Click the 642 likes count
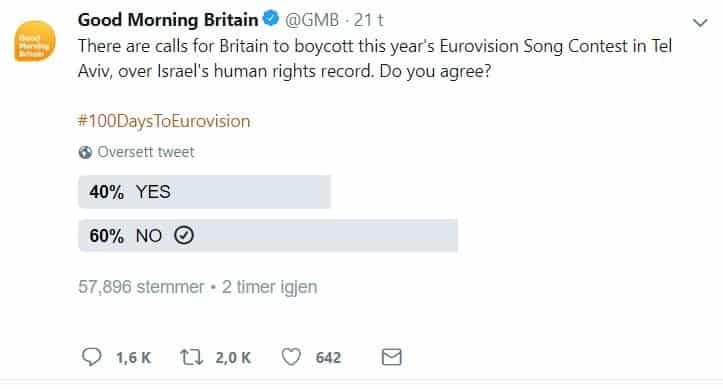Viewport: 723px width, 389px height. 328,358
